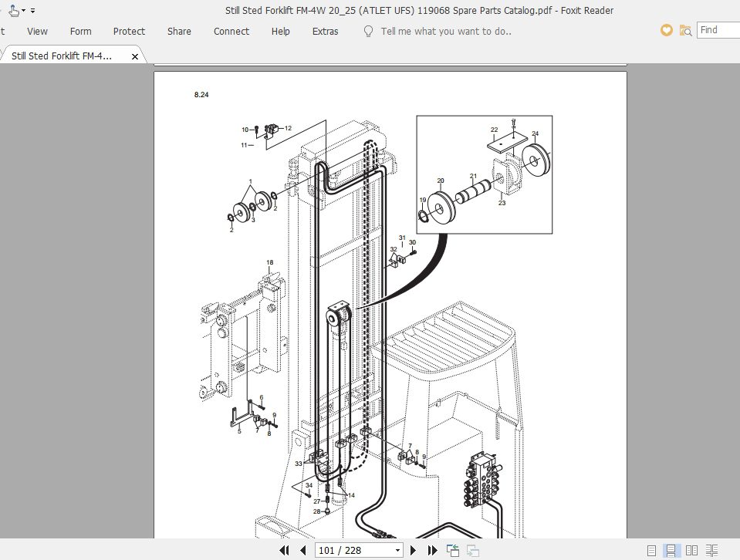Screen dimensions: 740x560
Task: Switch to continuous facing view mode
Action: [x=711, y=550]
